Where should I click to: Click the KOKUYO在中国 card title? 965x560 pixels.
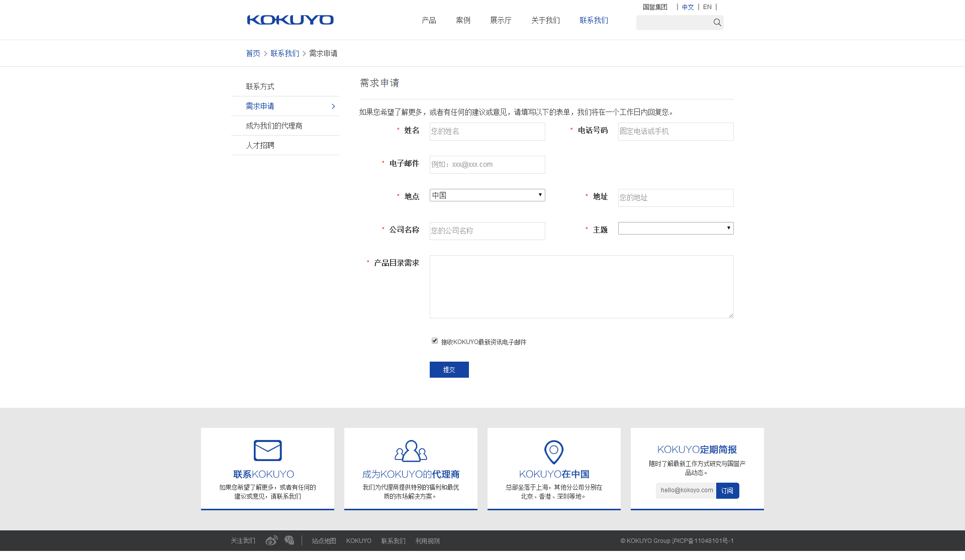click(554, 474)
